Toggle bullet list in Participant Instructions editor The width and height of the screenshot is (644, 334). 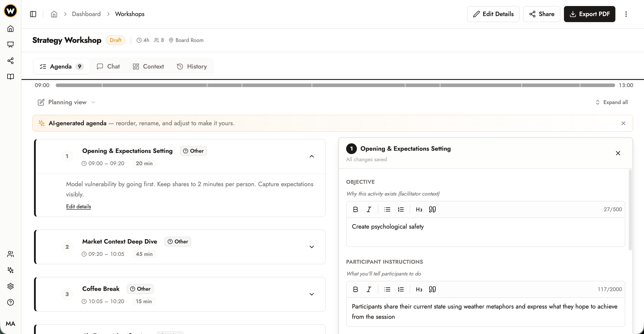[387, 289]
